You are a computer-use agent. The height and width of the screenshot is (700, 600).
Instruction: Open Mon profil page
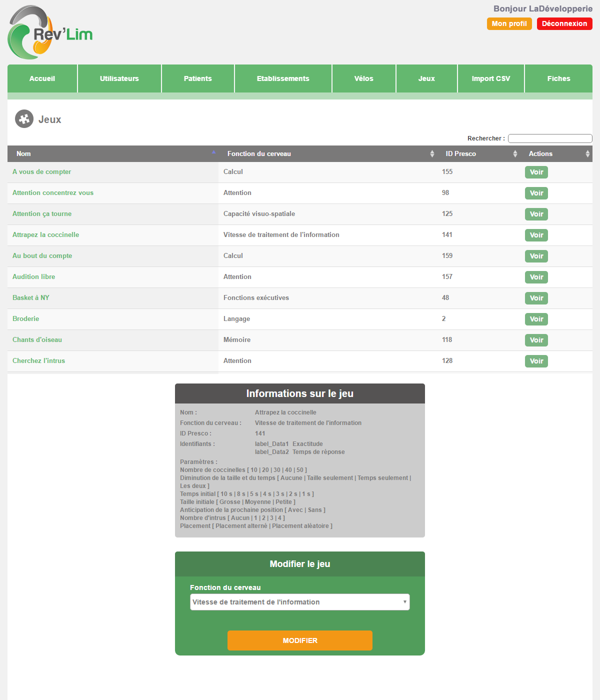click(x=509, y=23)
